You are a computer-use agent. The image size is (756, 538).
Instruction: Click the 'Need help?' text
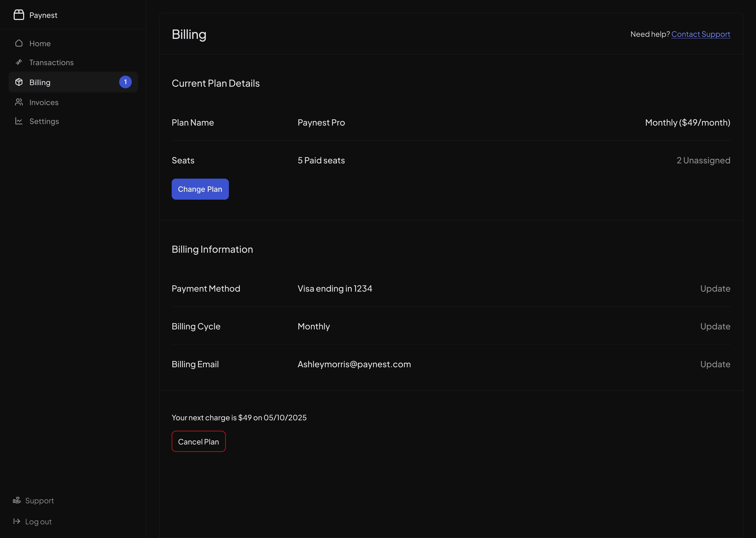pyautogui.click(x=650, y=34)
